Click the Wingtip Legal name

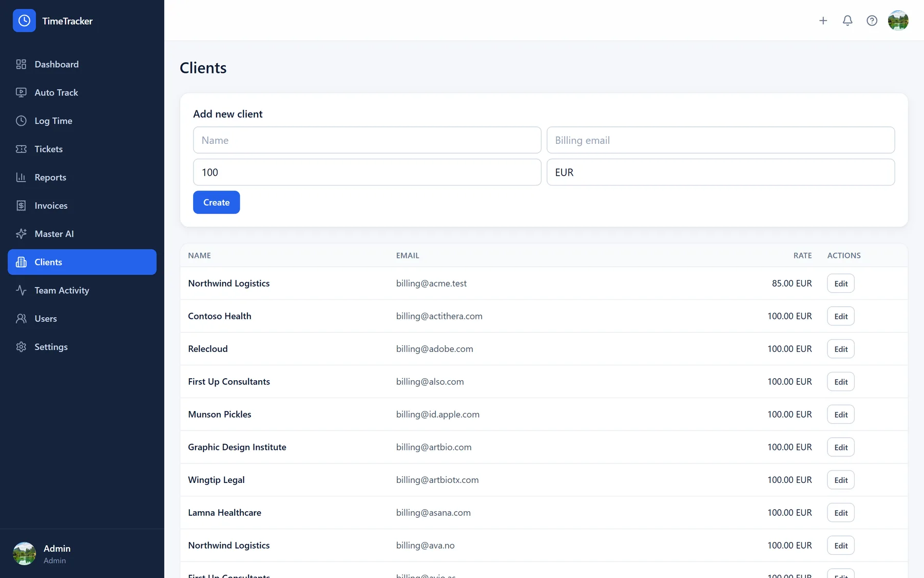tap(216, 480)
